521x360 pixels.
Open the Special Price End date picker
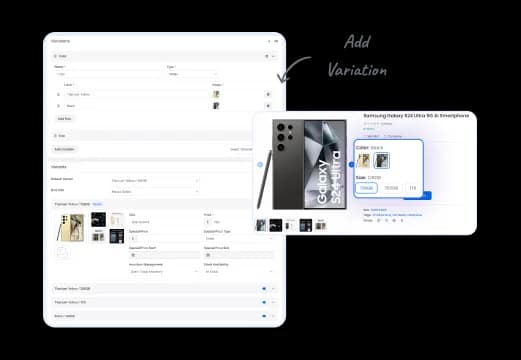click(x=238, y=255)
